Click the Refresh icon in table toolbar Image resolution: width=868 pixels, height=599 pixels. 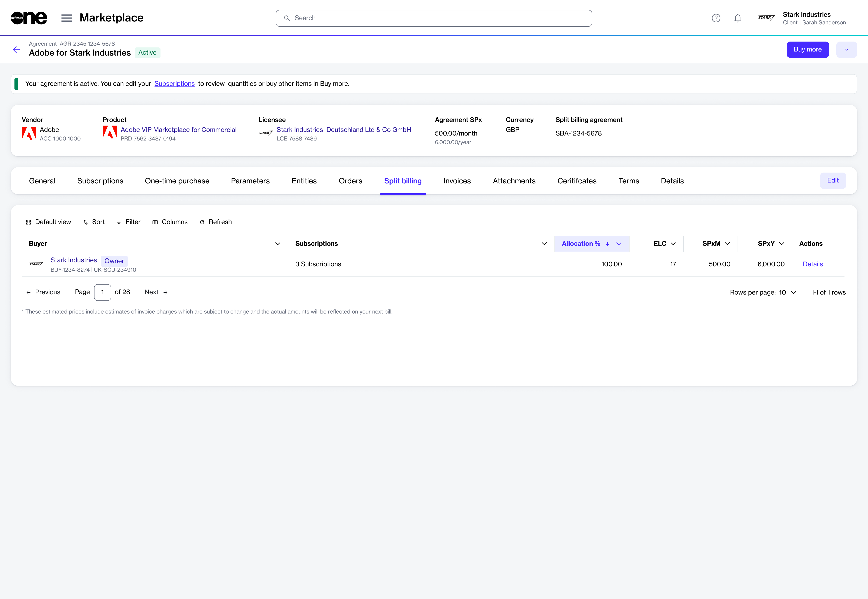(x=202, y=222)
